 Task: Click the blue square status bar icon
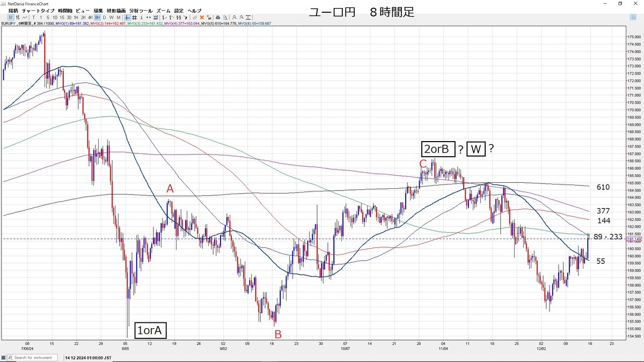[4, 357]
